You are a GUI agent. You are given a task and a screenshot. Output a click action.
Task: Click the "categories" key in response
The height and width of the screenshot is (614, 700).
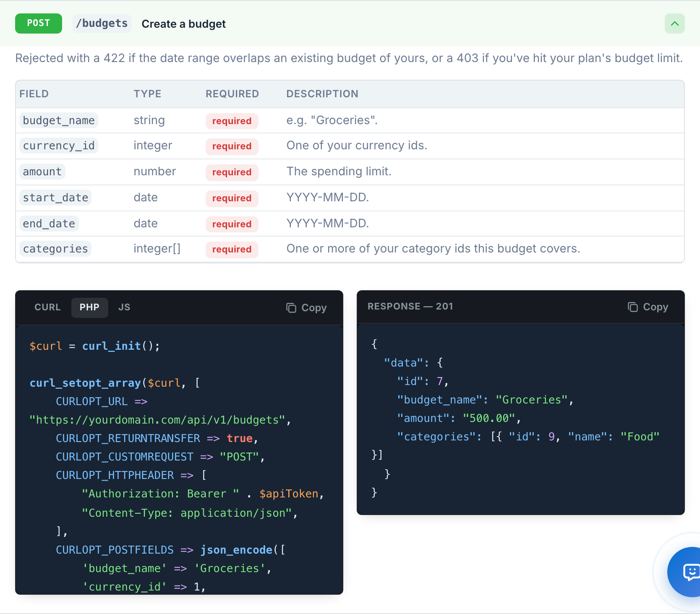pos(436,437)
